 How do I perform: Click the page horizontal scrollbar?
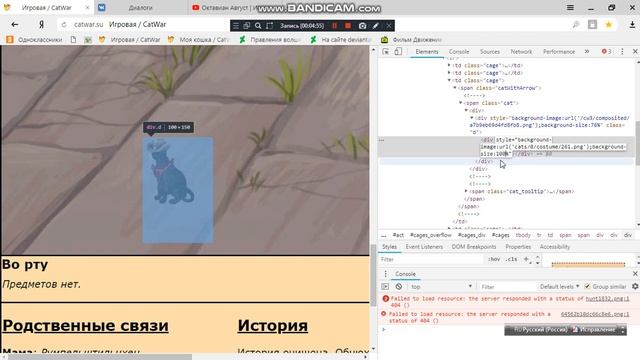[x=100, y=357]
